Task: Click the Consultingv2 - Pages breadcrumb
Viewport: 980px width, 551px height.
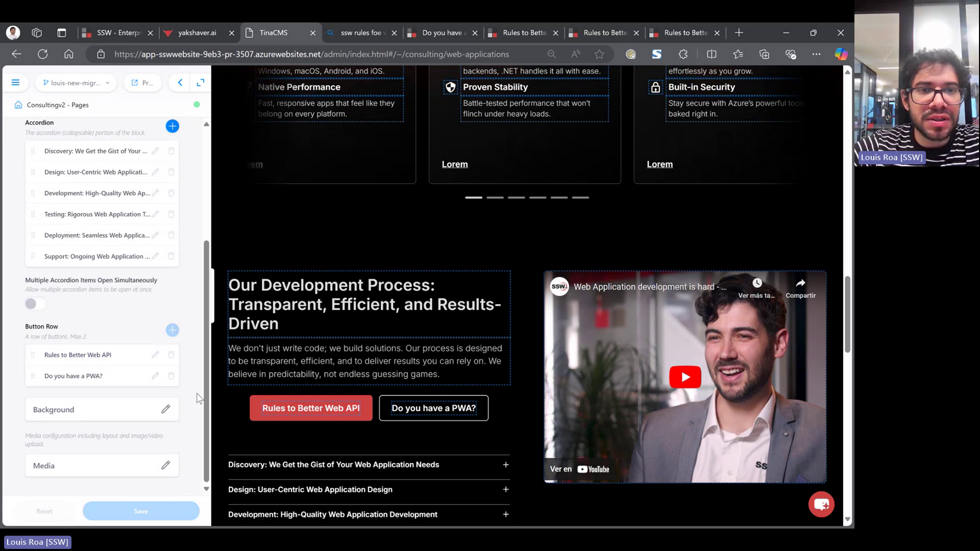Action: coord(58,105)
